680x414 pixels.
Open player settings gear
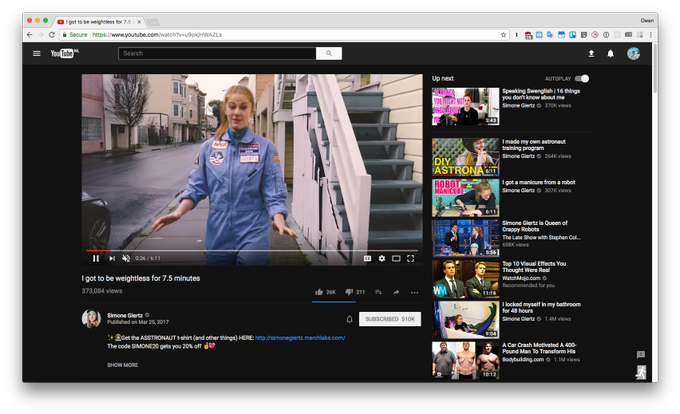pyautogui.click(x=382, y=258)
